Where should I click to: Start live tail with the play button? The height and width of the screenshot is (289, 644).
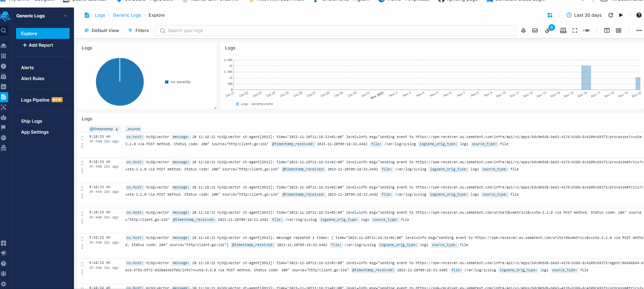click(621, 15)
